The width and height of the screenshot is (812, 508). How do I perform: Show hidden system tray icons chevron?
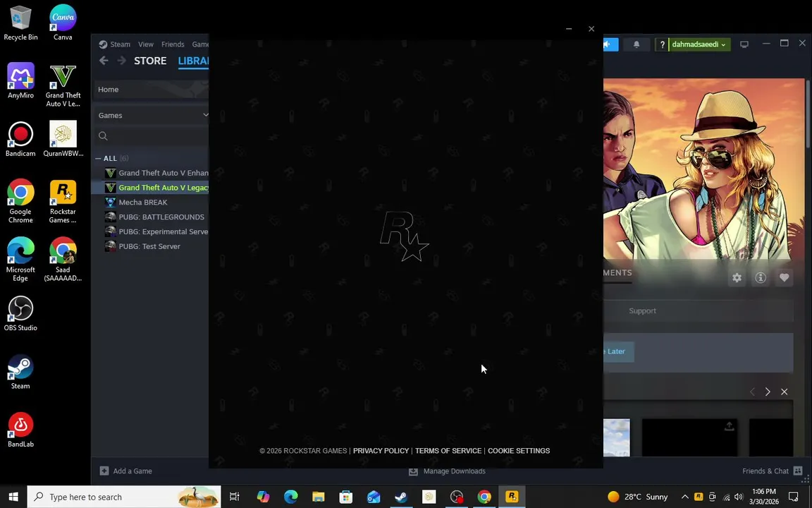tap(684, 497)
